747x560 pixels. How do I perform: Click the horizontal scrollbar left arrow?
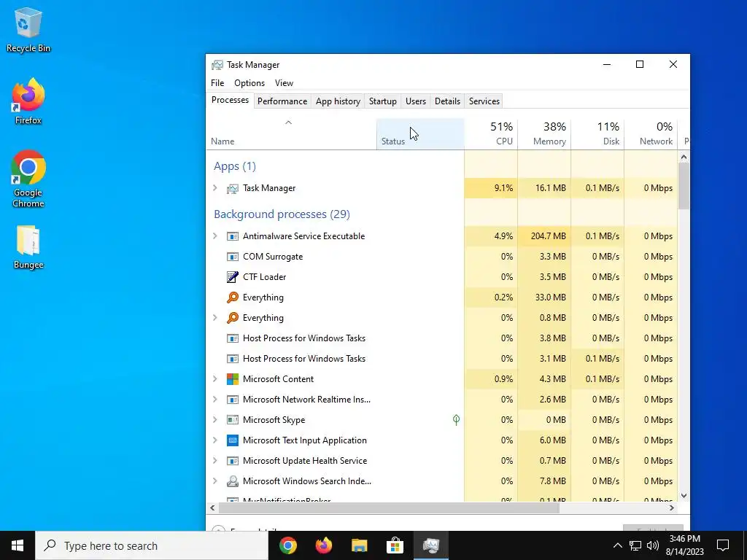(x=212, y=507)
